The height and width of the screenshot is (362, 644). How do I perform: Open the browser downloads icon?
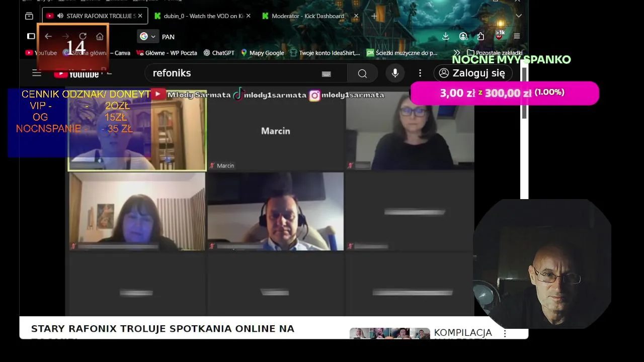[446, 36]
